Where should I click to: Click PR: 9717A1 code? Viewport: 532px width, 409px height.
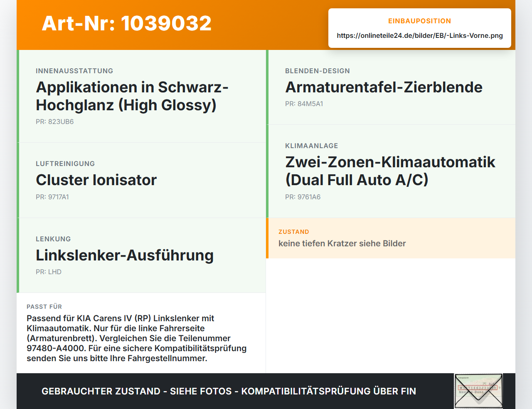(x=52, y=197)
